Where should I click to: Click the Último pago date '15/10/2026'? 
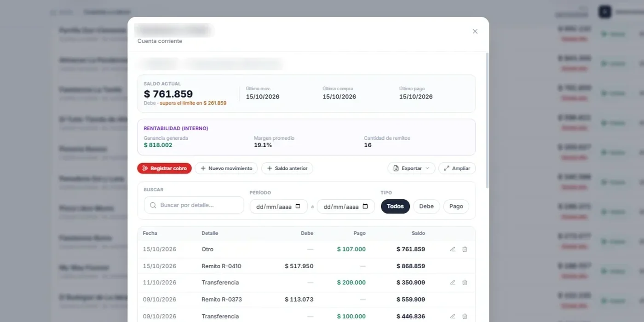pos(416,97)
